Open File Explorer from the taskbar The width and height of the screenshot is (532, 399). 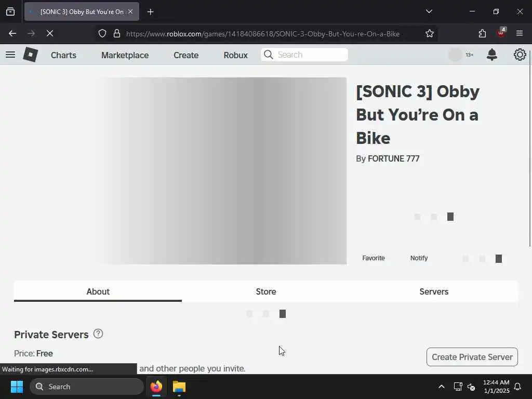coord(179,387)
